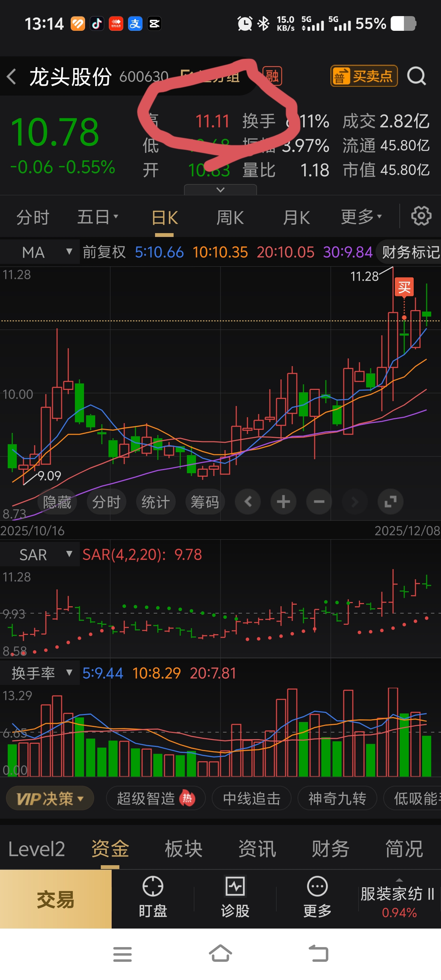Open the 简况 company profile tab
The height and width of the screenshot is (980, 441).
pyautogui.click(x=404, y=849)
